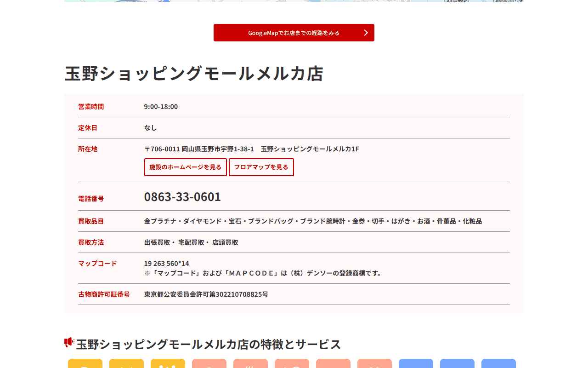The height and width of the screenshot is (368, 588).
Task: Click the 営業時間 label
Action: pyautogui.click(x=91, y=107)
